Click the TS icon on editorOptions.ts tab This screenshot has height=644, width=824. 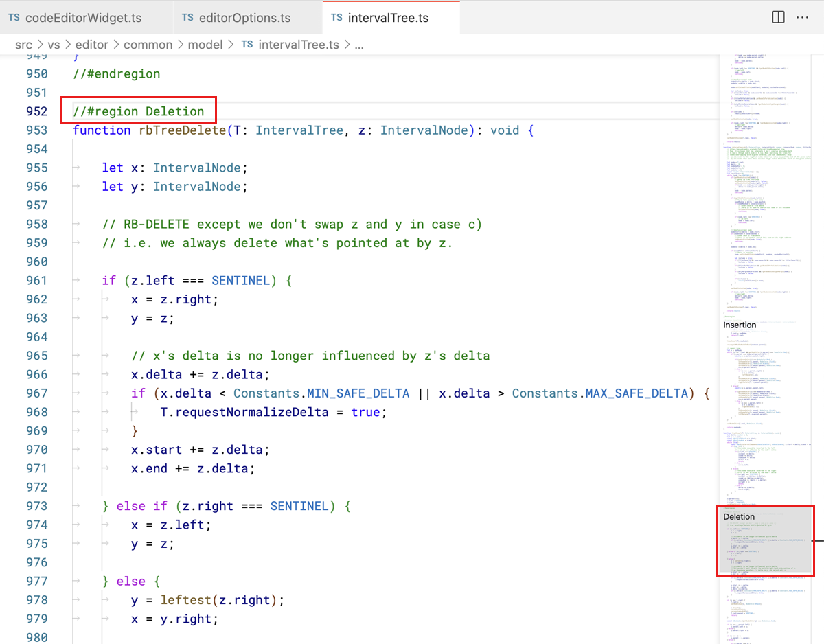point(187,16)
